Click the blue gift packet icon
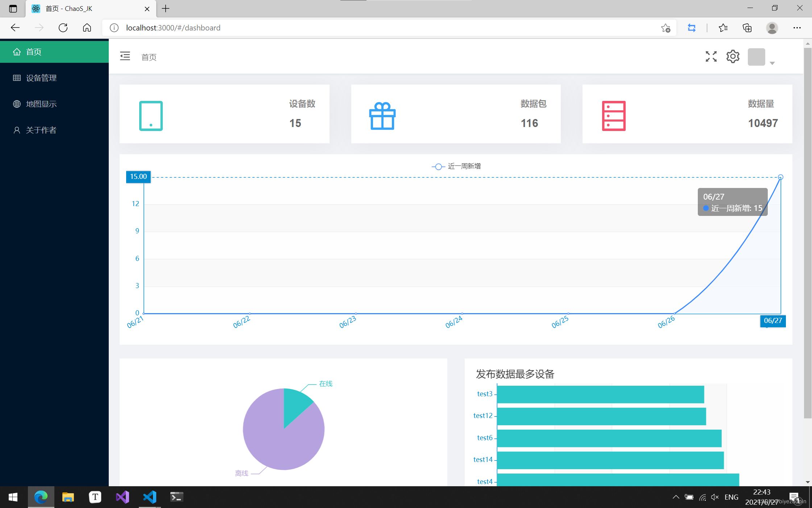The height and width of the screenshot is (508, 812). (x=382, y=116)
